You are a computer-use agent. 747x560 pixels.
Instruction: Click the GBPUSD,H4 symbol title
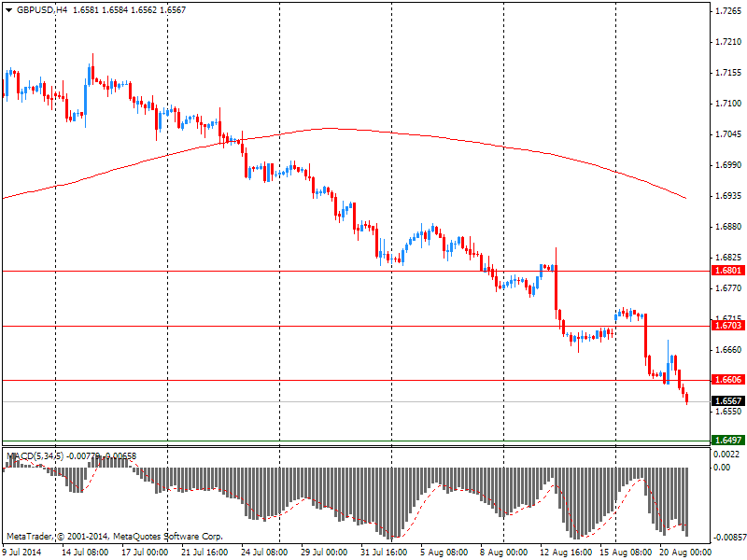click(x=42, y=10)
